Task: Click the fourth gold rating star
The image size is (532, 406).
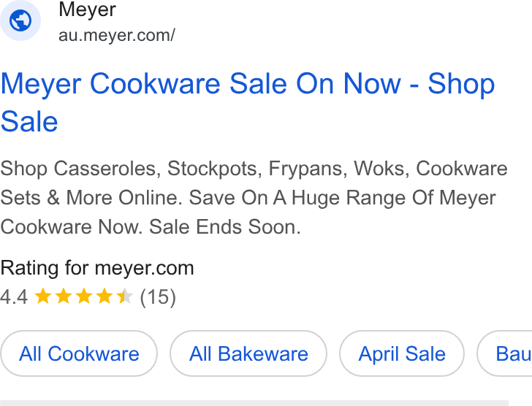Action: (x=104, y=296)
